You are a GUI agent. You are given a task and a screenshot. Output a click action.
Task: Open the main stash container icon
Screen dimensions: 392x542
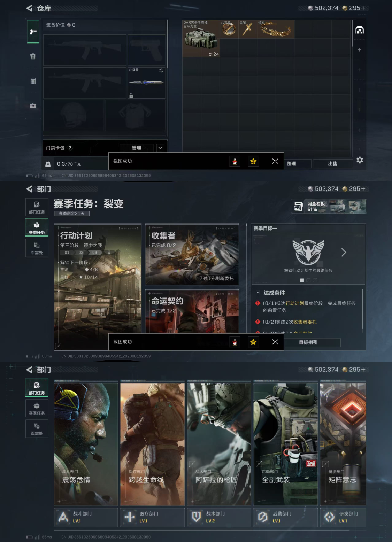(359, 30)
